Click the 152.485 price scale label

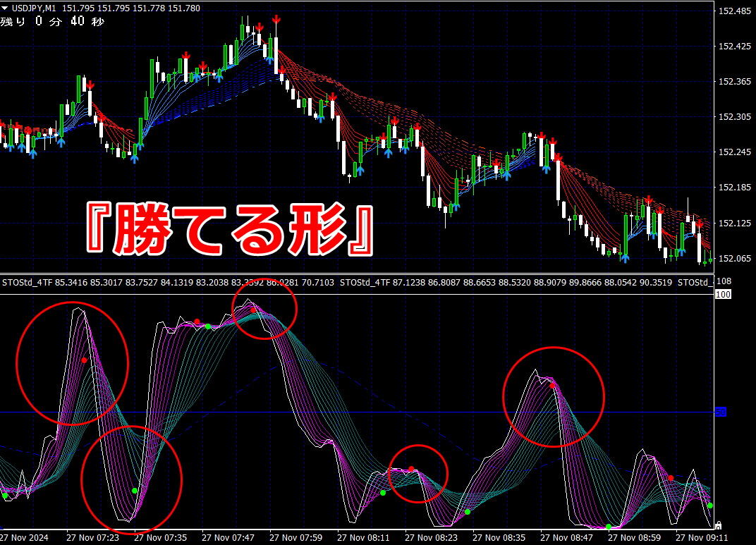pyautogui.click(x=734, y=11)
